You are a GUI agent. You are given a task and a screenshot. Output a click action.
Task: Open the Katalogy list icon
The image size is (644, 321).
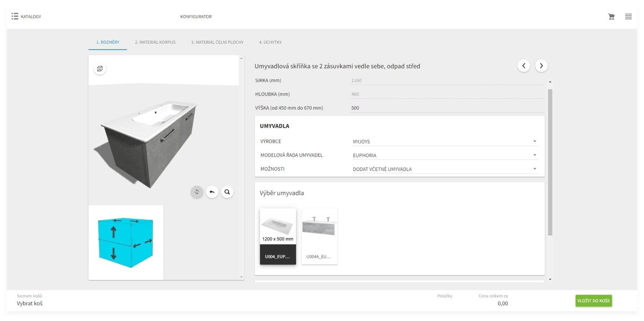[x=15, y=17]
